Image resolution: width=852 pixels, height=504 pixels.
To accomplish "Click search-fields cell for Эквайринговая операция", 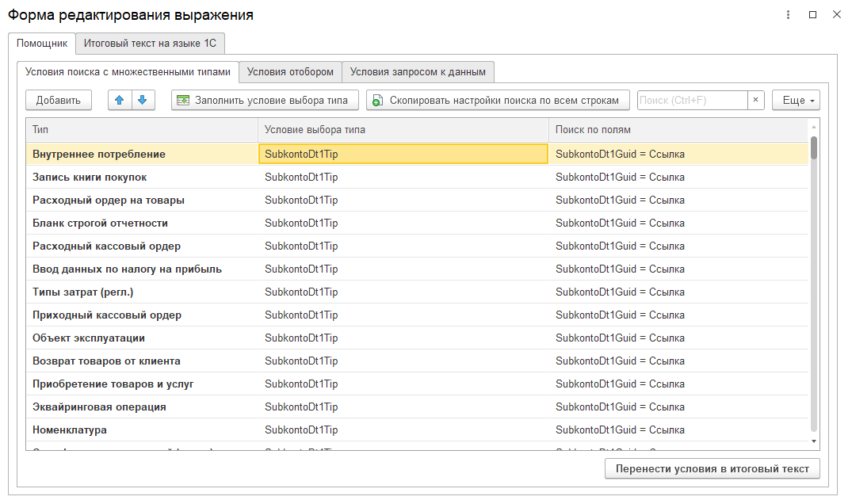I will point(678,407).
